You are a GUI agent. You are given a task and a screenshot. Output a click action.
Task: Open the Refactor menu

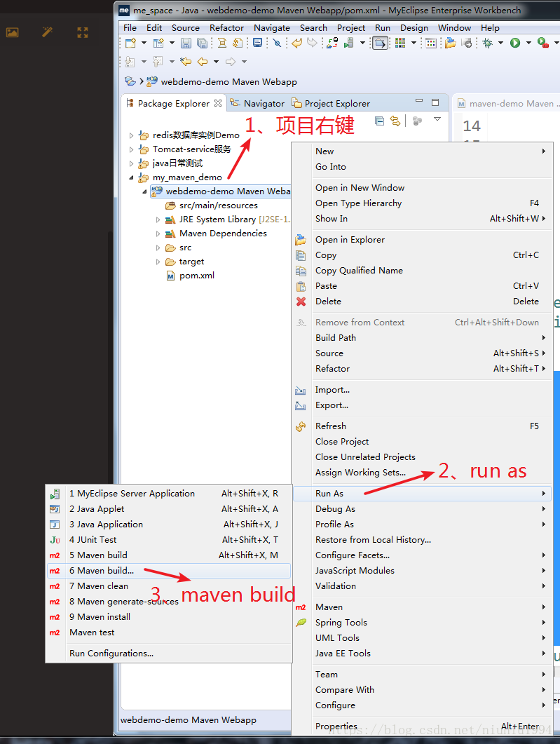coord(226,28)
